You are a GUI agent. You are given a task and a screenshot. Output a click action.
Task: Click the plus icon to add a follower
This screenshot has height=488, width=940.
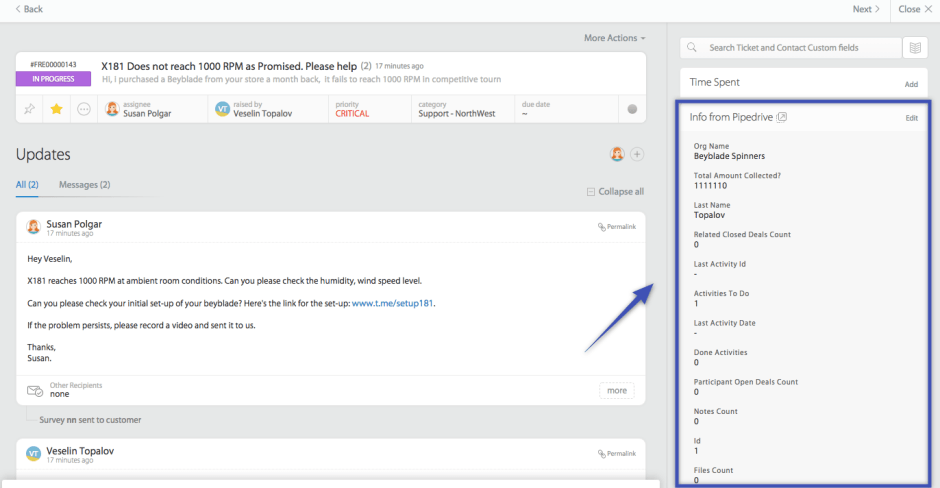637,154
